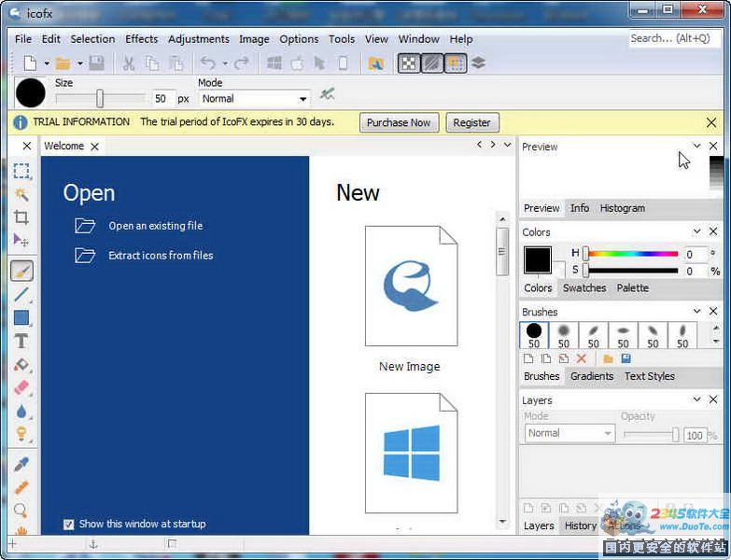Expand the Colors panel options chevron

(x=696, y=231)
